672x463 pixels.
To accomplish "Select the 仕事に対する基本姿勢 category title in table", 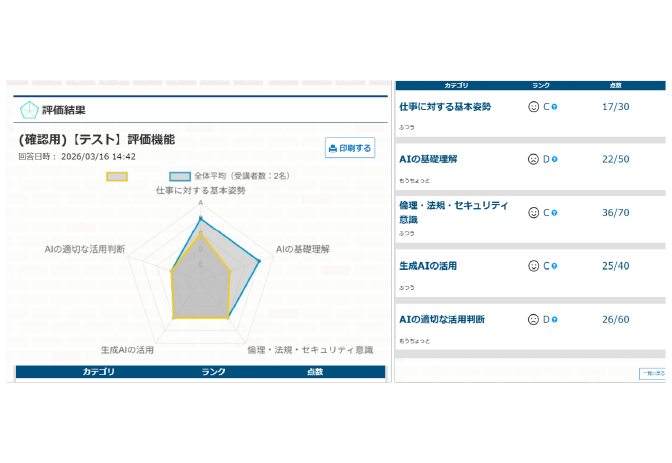I will (x=445, y=107).
